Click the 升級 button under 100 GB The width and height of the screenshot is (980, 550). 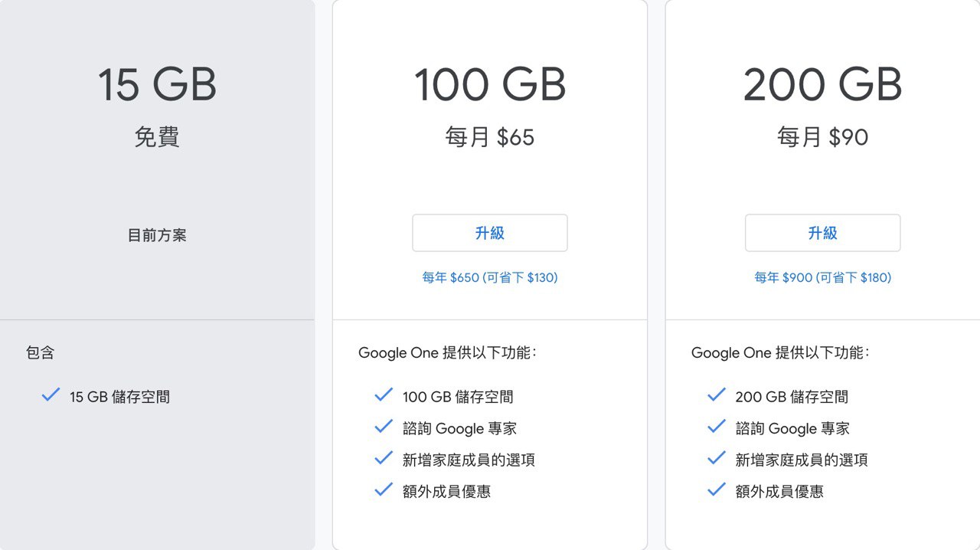click(x=490, y=233)
